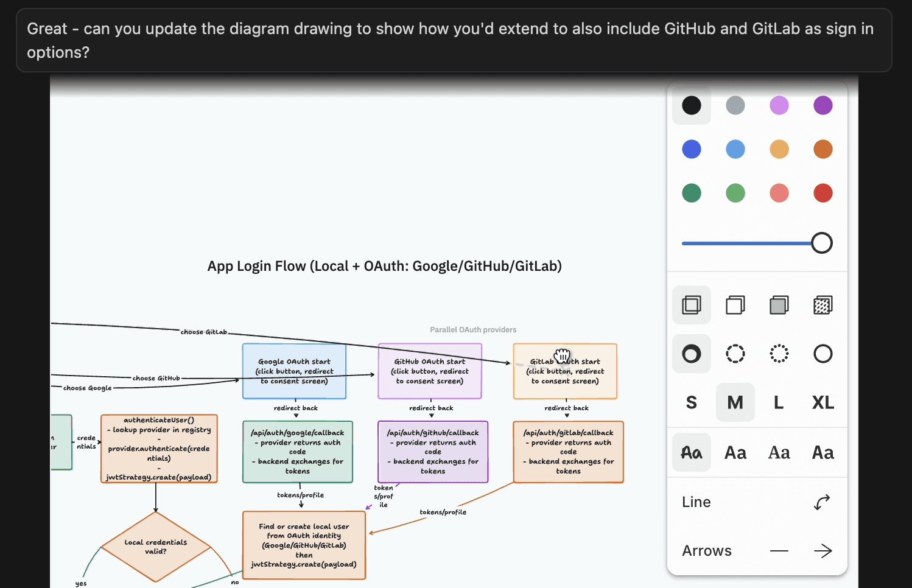
Task: Select the serif font style
Action: point(779,452)
